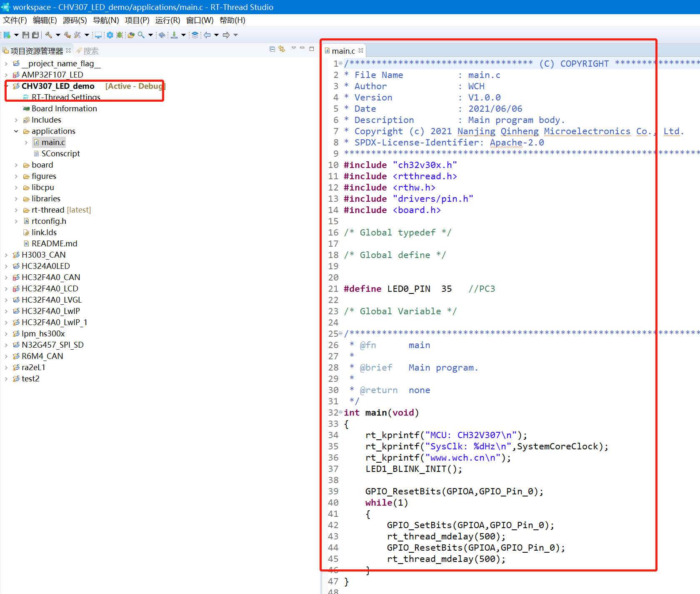Click the rebuild hammer icon
700x594 pixels.
click(67, 35)
